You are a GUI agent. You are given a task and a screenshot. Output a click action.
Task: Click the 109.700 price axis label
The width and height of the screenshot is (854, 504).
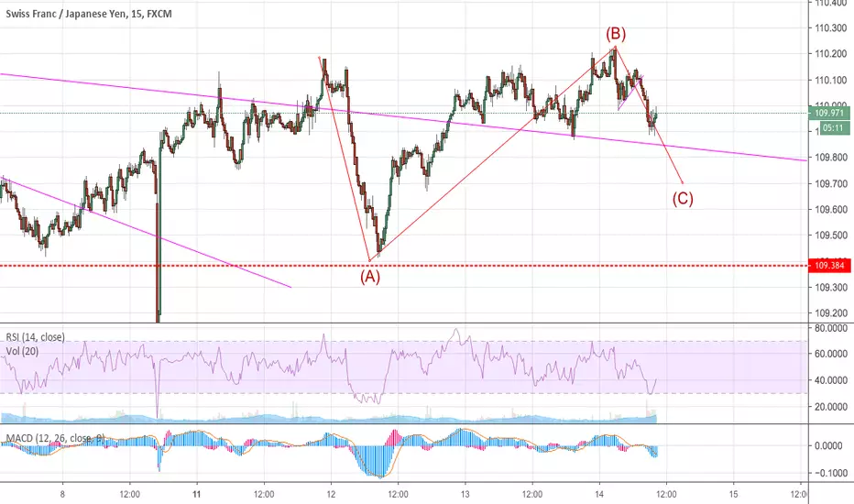click(x=830, y=183)
